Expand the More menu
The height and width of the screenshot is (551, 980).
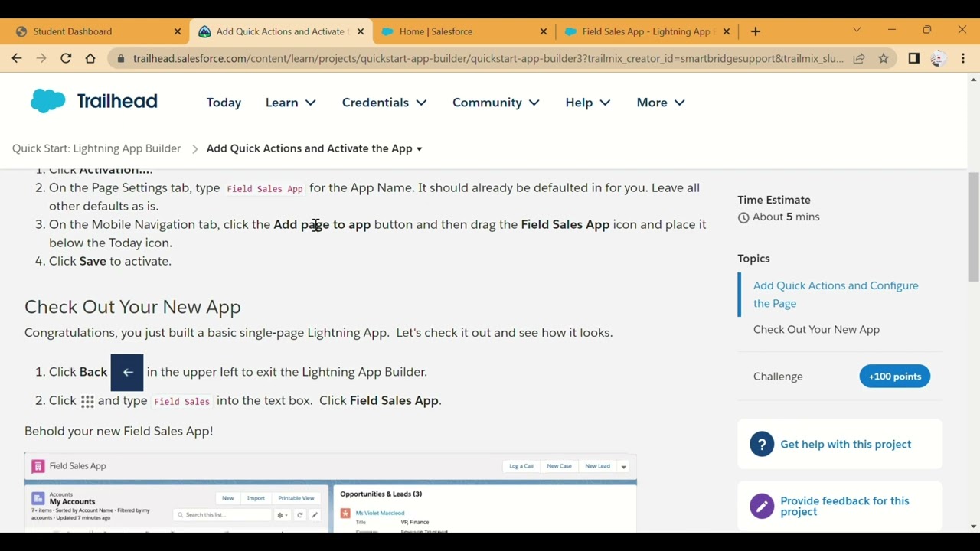pyautogui.click(x=660, y=103)
